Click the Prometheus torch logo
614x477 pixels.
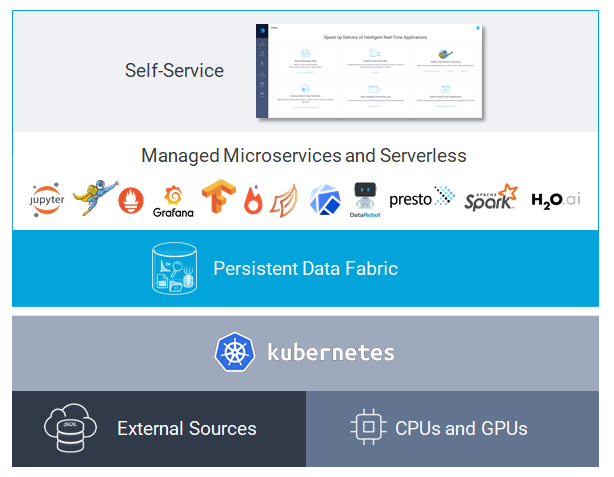tap(131, 200)
